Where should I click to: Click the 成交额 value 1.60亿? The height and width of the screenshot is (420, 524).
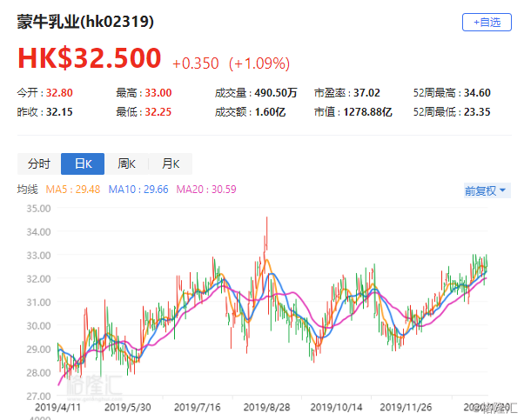[270, 112]
